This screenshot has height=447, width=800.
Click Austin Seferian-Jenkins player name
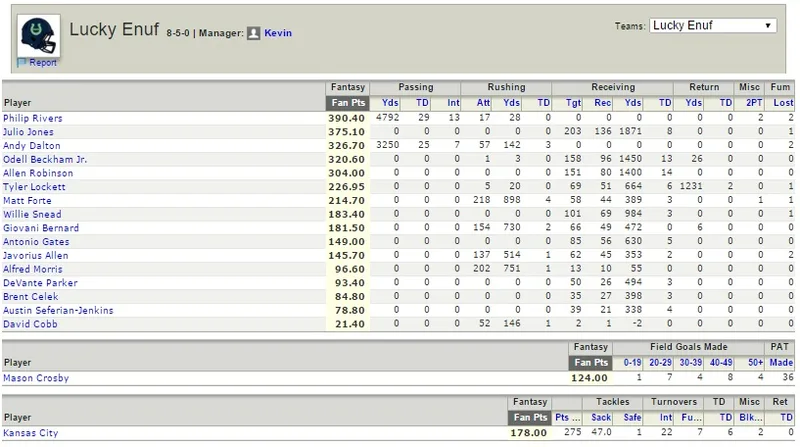58,310
